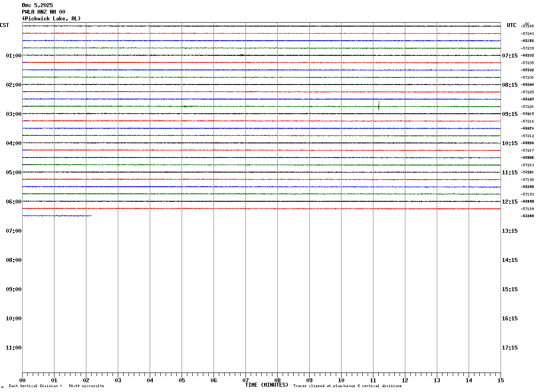
Task: Select the 06:00 CST time label
Action: [14, 202]
